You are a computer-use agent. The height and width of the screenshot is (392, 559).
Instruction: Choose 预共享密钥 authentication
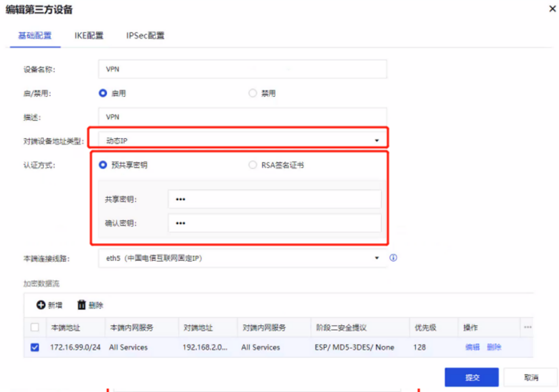click(x=102, y=165)
